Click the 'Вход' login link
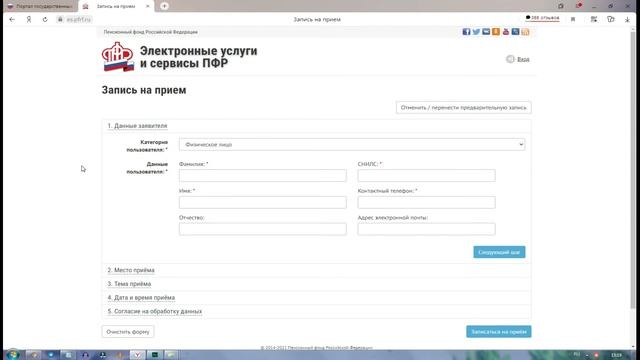The image size is (640, 360). [x=523, y=59]
